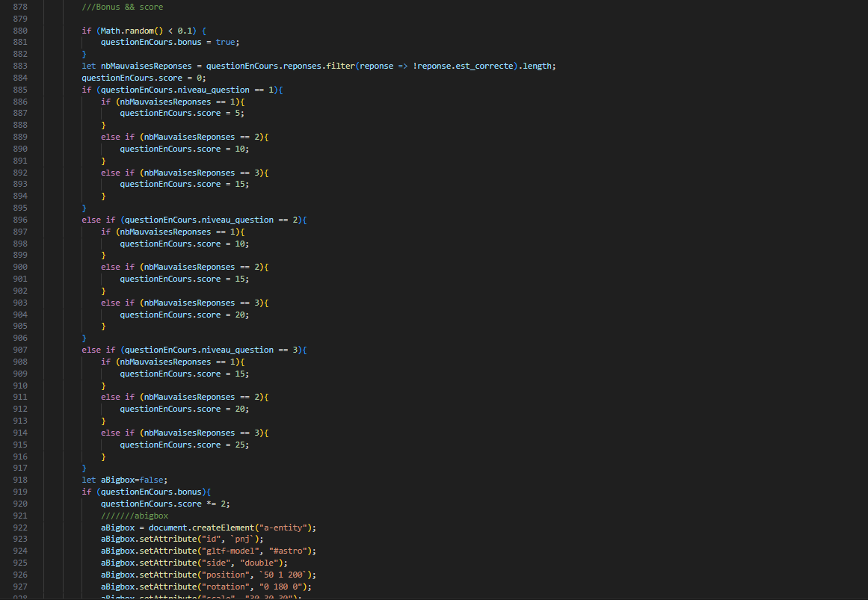The height and width of the screenshot is (600, 868).
Task: Click the //////abigbox comment on line 921
Action: 135,515
